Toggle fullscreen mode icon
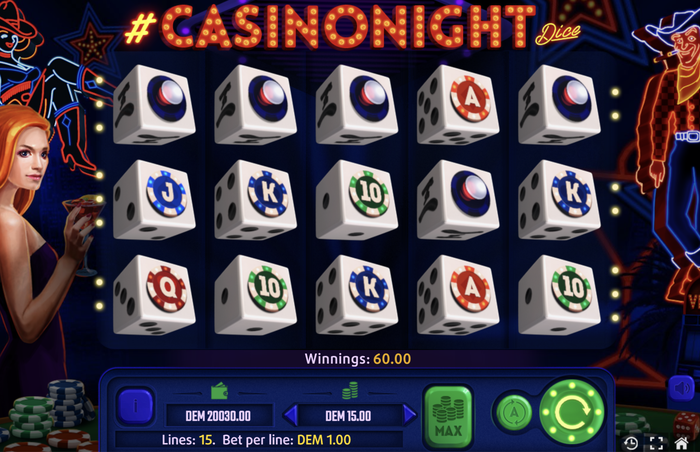The height and width of the screenshot is (452, 700). [x=656, y=443]
